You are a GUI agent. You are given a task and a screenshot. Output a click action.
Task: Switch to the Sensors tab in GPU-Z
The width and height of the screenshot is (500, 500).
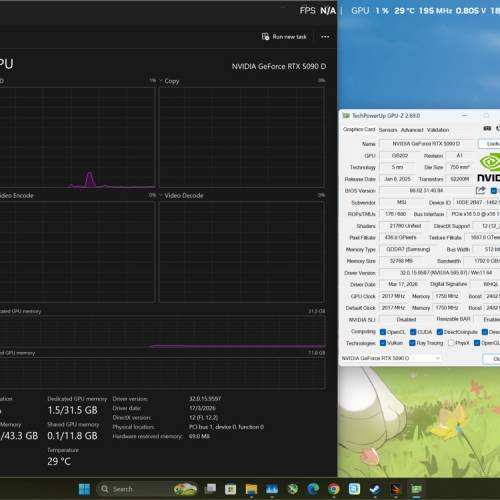[x=388, y=130]
